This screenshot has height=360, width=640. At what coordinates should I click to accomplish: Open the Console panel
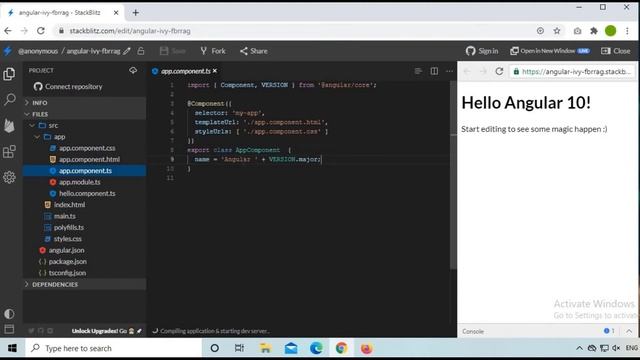click(473, 331)
